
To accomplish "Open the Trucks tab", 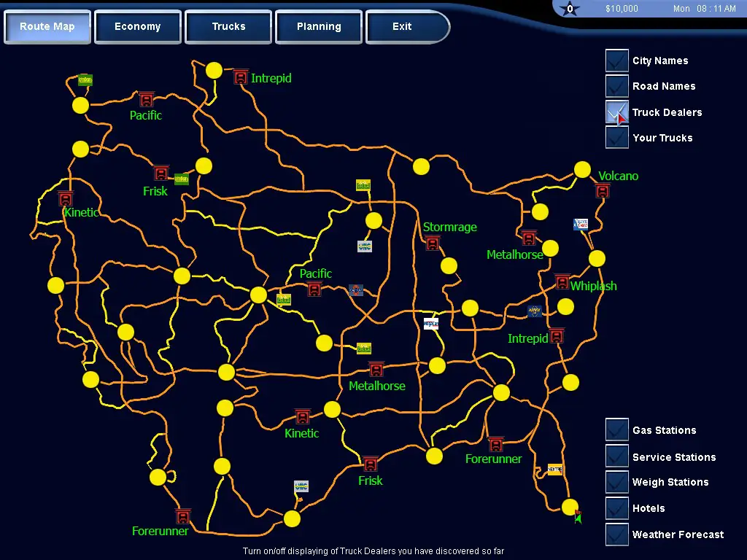I will tap(228, 27).
